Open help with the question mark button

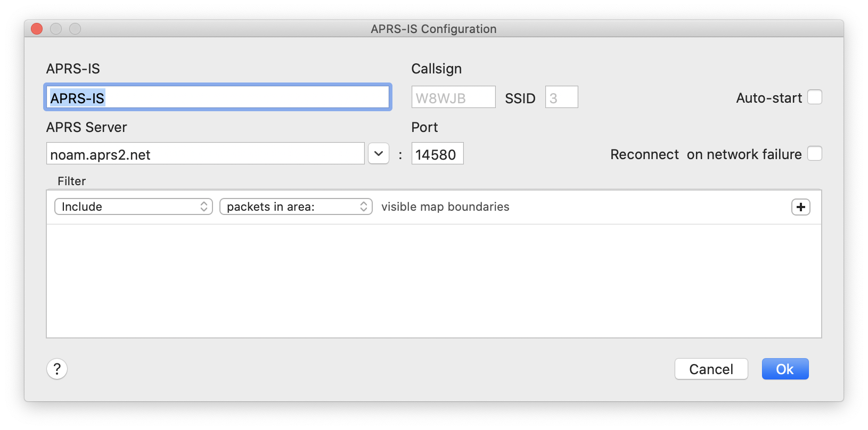[x=57, y=369]
